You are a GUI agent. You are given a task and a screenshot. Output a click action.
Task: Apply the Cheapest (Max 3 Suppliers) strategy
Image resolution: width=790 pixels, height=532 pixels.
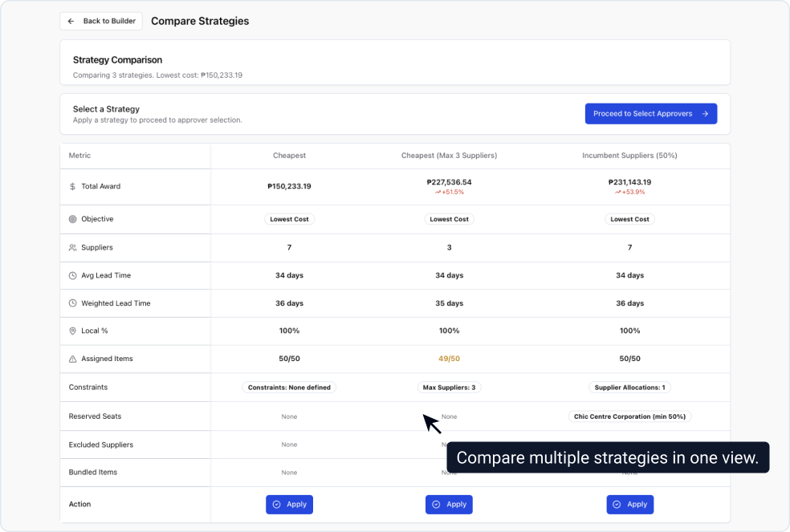(449, 504)
